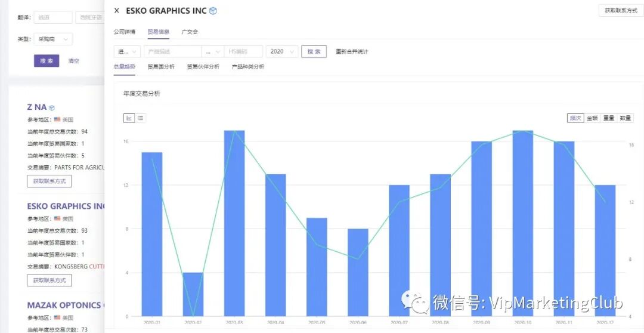
Task: Toggle chart metric to 频次
Action: (x=575, y=118)
